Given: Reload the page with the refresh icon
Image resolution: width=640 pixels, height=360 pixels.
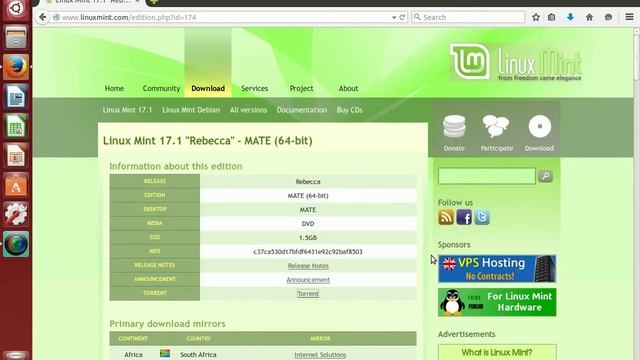Looking at the screenshot, I should click(x=402, y=17).
